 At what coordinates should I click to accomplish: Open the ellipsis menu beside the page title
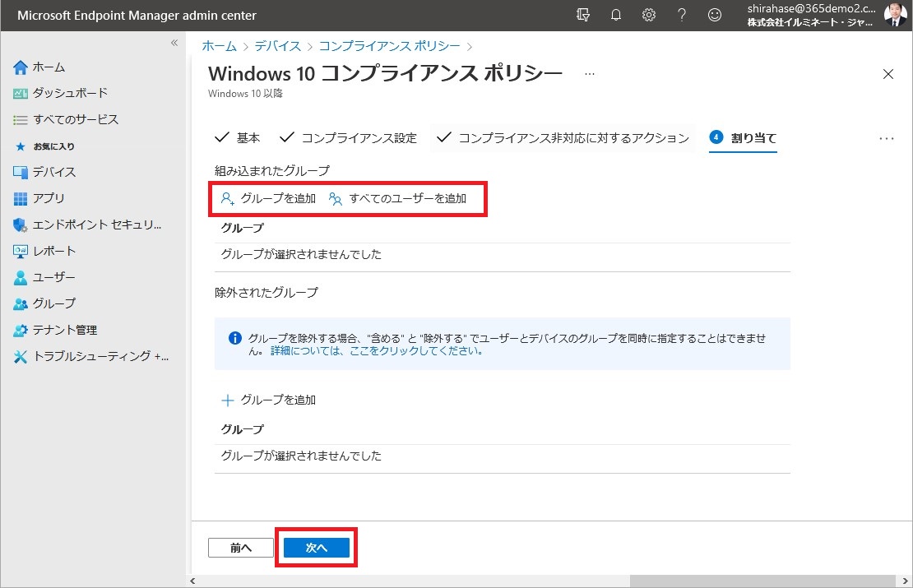(590, 74)
